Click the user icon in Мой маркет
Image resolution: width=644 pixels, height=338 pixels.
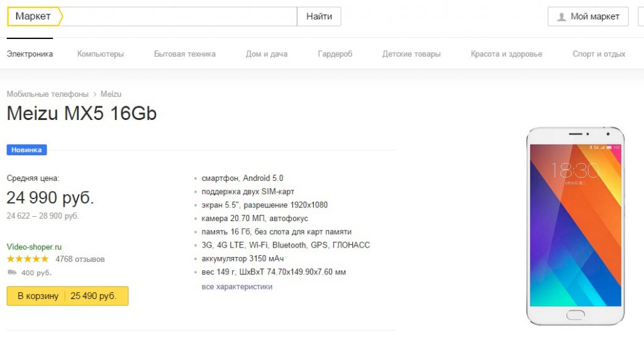coord(562,17)
